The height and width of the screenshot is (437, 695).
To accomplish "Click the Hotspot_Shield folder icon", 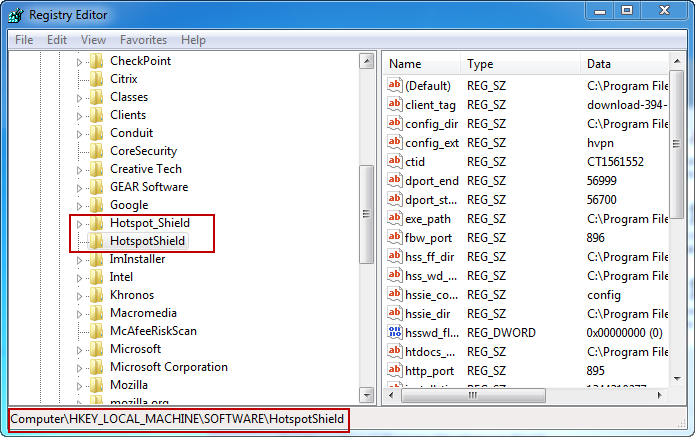I will 97,223.
